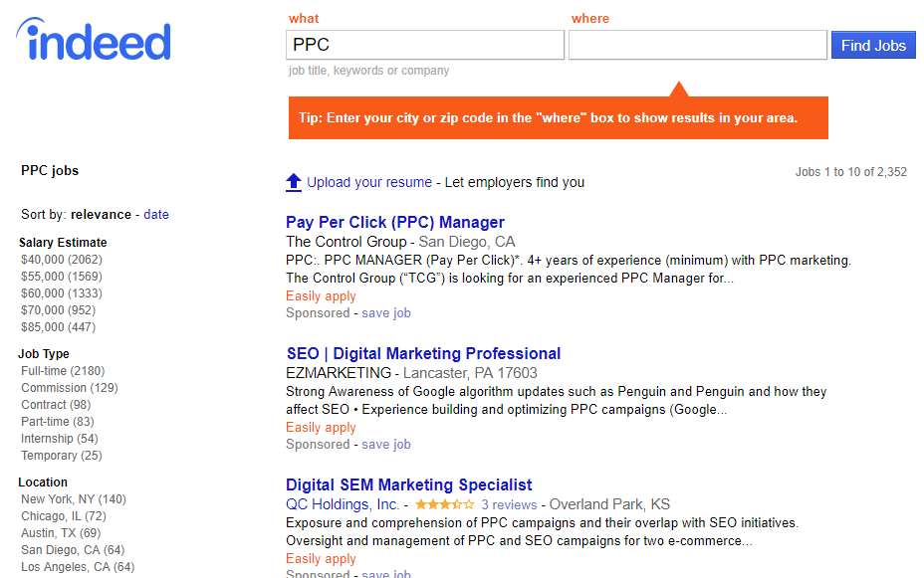Focus the 'what' search field containing PPC
The width and height of the screenshot is (924, 578).
(425, 46)
